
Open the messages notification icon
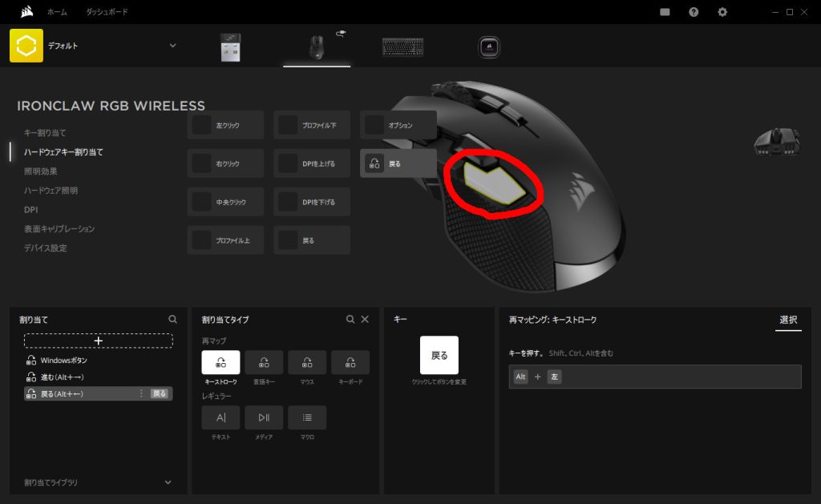pyautogui.click(x=665, y=11)
